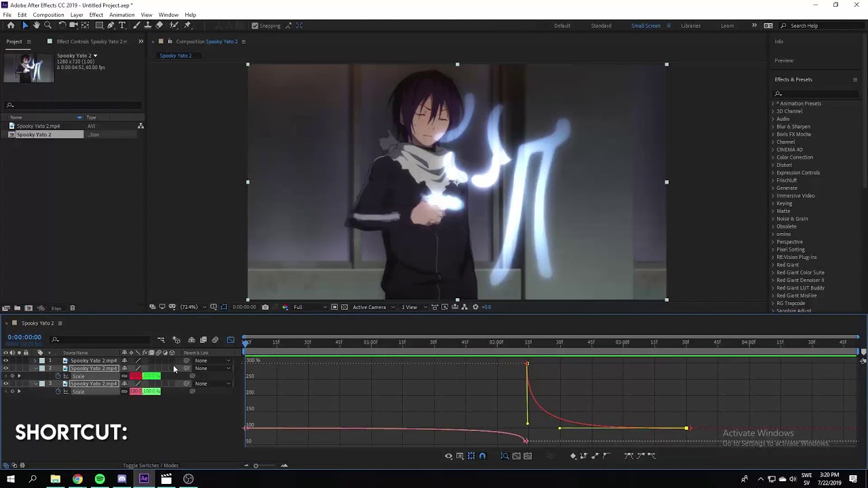The image size is (868, 488).
Task: Open Spotify from the Windows taskbar
Action: pyautogui.click(x=100, y=479)
